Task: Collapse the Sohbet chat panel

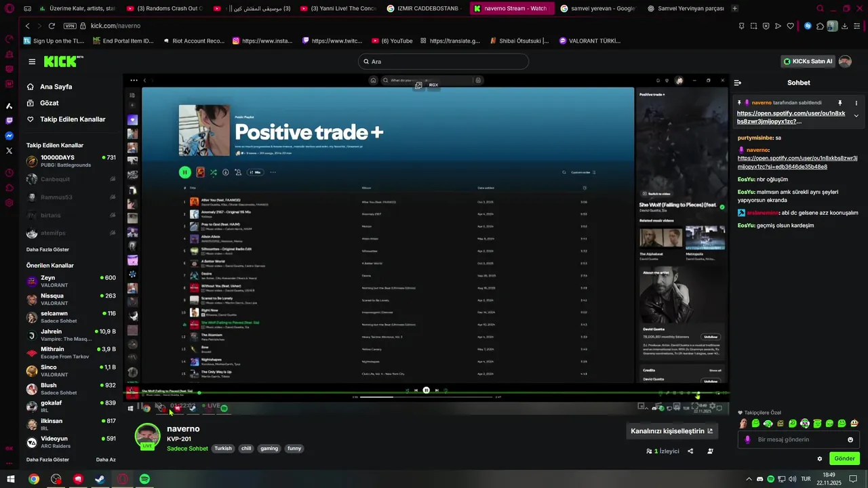Action: (x=738, y=83)
